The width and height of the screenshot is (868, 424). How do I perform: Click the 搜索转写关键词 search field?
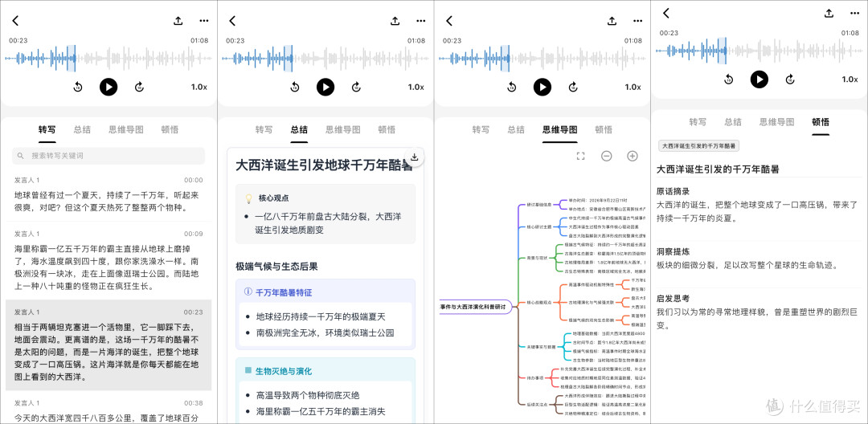(x=108, y=156)
